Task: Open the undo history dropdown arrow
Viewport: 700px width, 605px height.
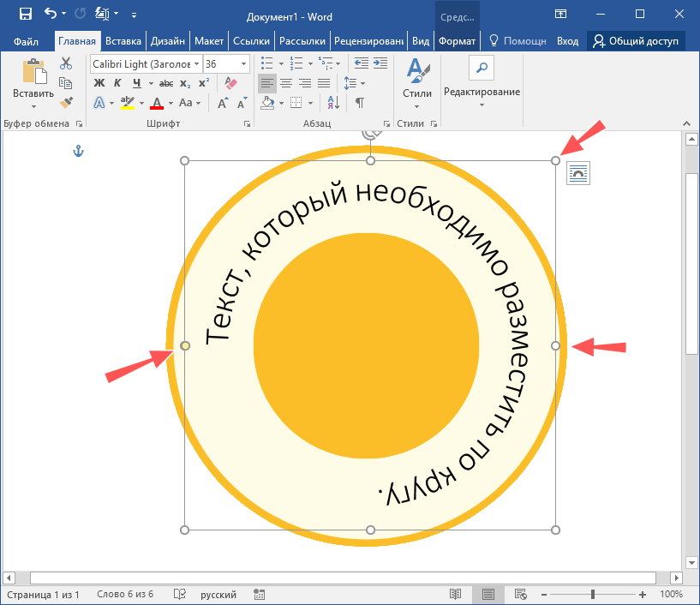Action: click(64, 14)
